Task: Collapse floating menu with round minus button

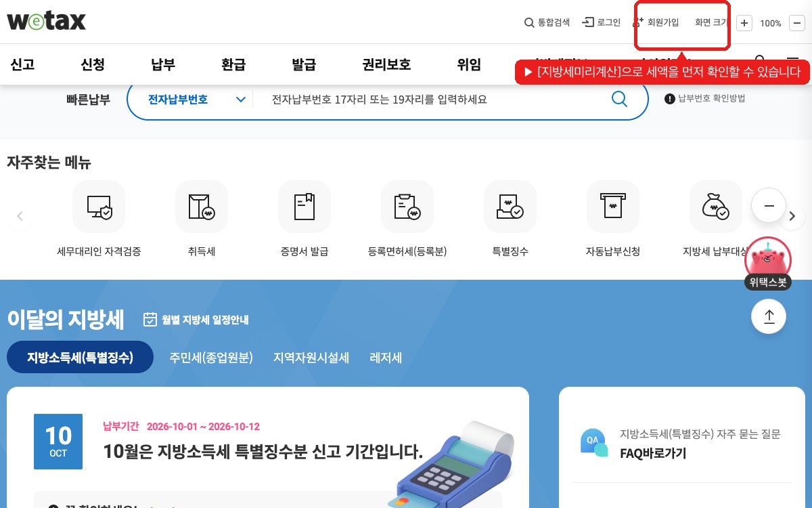Action: pyautogui.click(x=769, y=206)
